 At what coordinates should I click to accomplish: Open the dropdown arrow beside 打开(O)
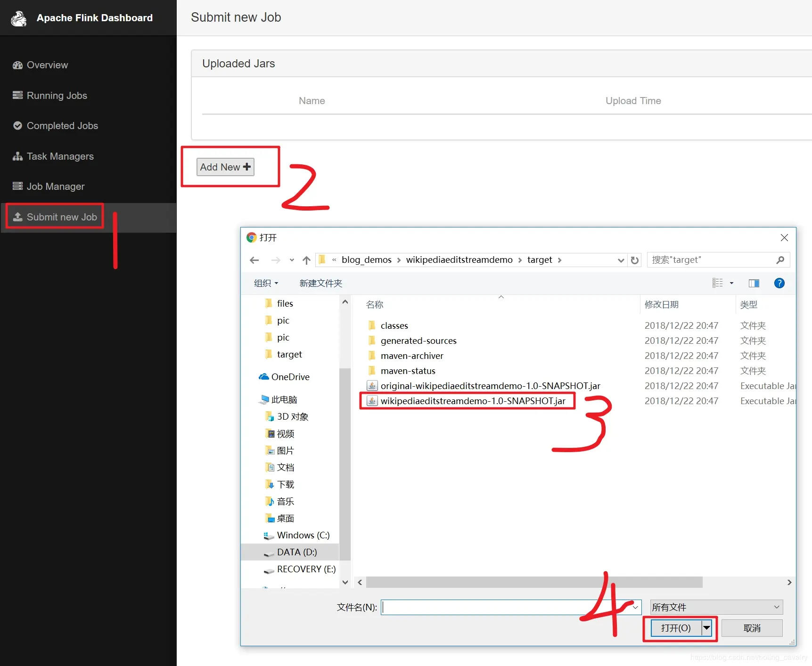click(707, 628)
